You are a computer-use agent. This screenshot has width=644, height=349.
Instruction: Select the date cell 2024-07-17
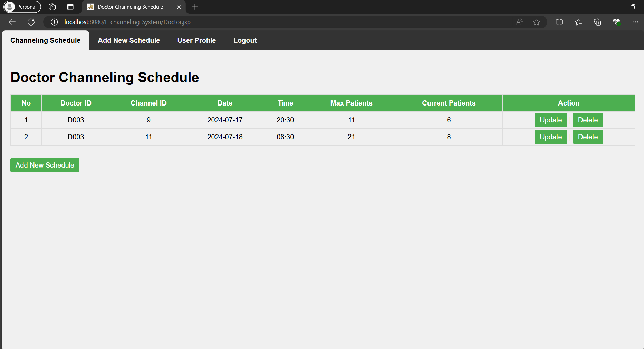pyautogui.click(x=225, y=120)
